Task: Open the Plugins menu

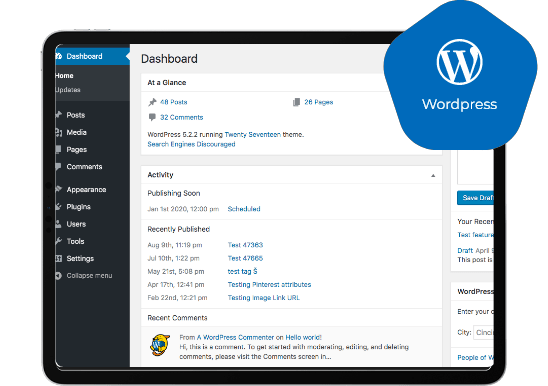Action: (78, 207)
